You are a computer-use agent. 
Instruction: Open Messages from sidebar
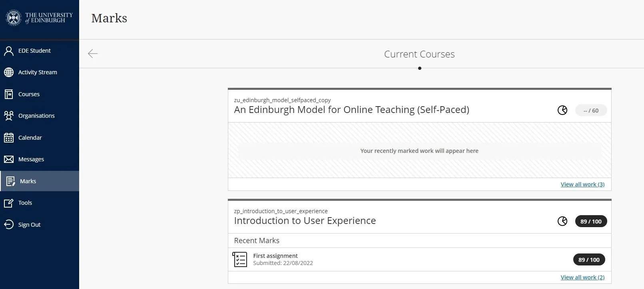point(40,159)
